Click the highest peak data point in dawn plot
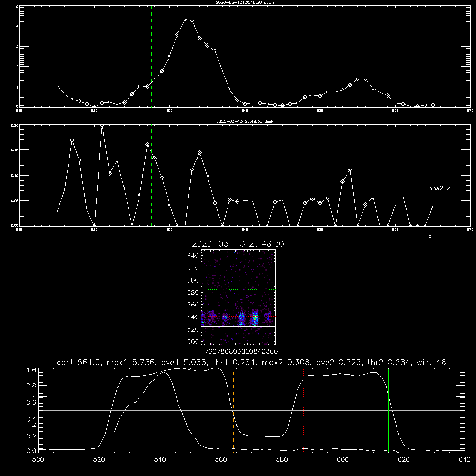 click(185, 20)
